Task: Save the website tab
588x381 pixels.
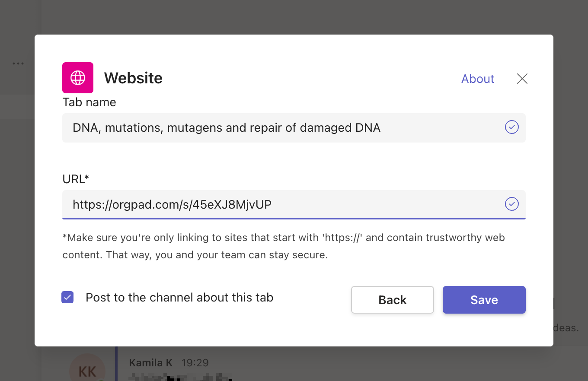Action: (x=484, y=300)
